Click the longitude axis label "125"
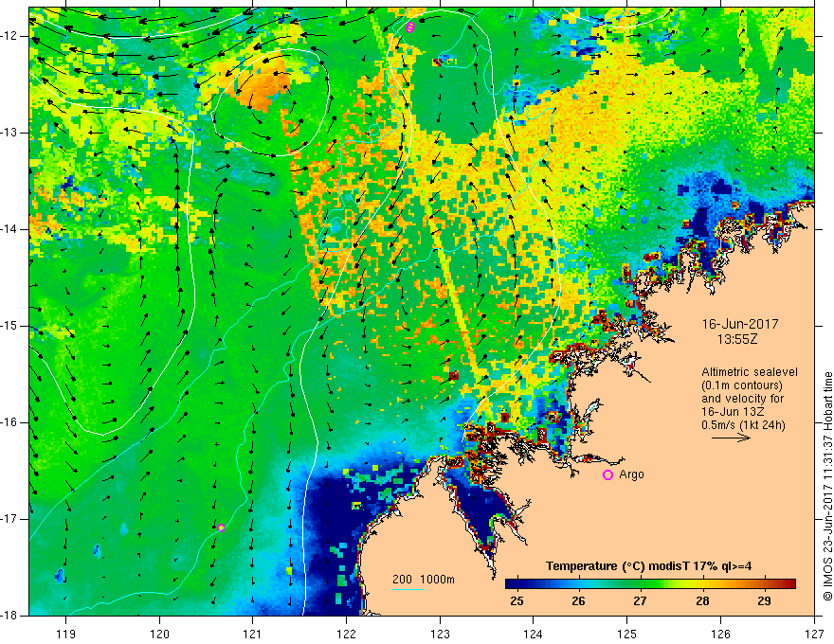The width and height of the screenshot is (834, 644). (x=627, y=634)
